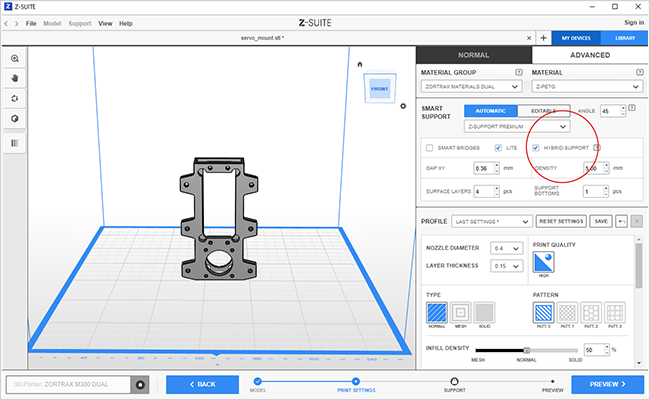Go back with the left chevron arrow
Viewport: 650px width, 400px height.
click(6, 24)
